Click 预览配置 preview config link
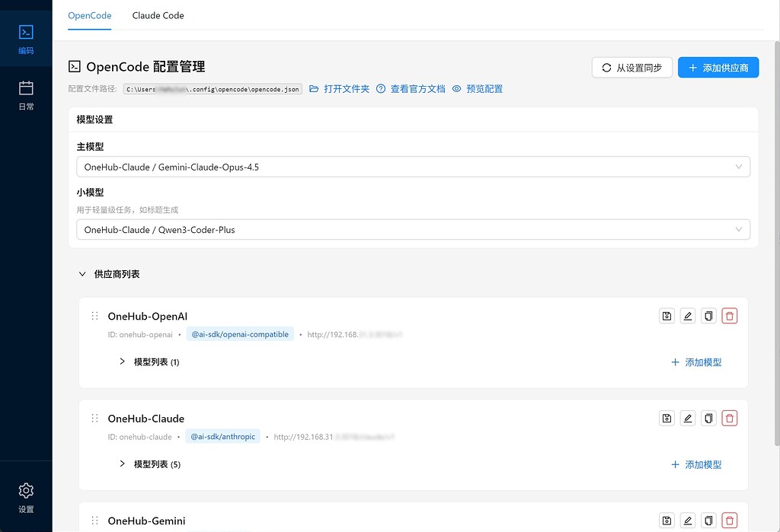 click(478, 89)
